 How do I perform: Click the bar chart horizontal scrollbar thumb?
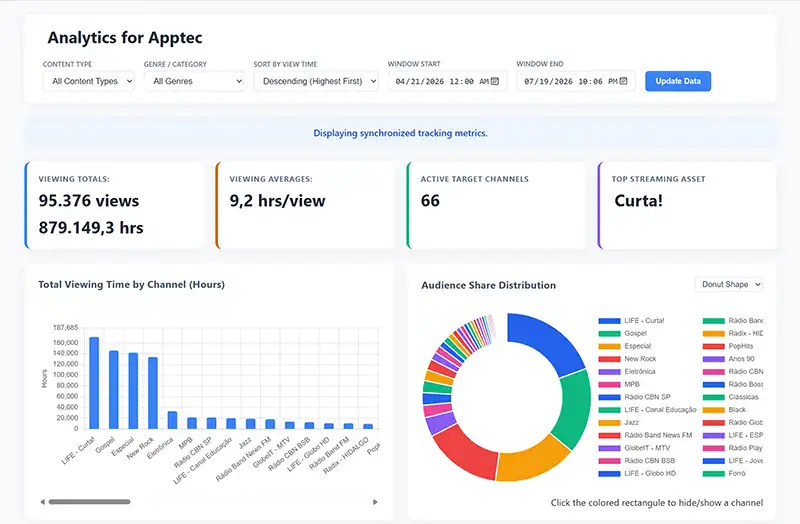coord(89,502)
